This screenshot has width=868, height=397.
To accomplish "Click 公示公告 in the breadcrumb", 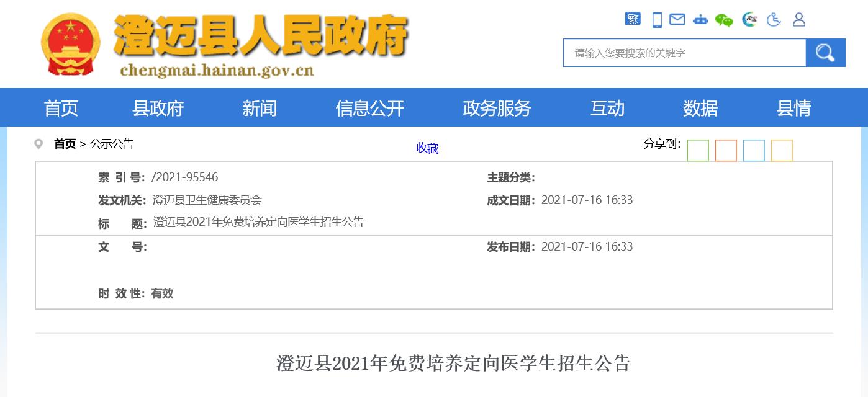I will pos(112,144).
